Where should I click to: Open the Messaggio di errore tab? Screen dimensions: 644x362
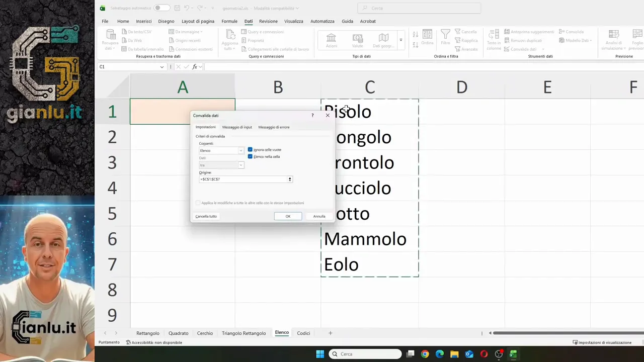point(274,127)
